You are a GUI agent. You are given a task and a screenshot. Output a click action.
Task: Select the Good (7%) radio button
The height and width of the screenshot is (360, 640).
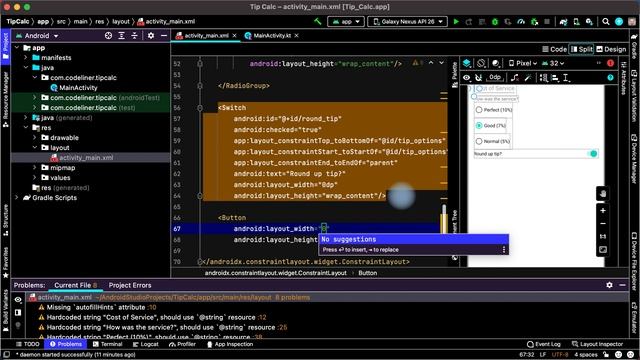pos(479,126)
